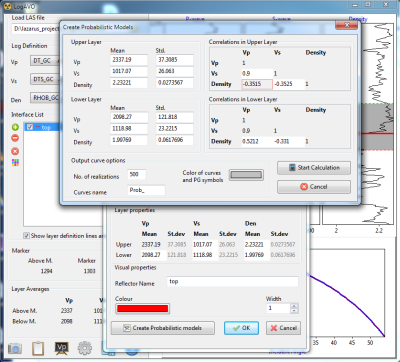
Task: Click the Curves name field 'Prob_'
Action: tap(146, 190)
